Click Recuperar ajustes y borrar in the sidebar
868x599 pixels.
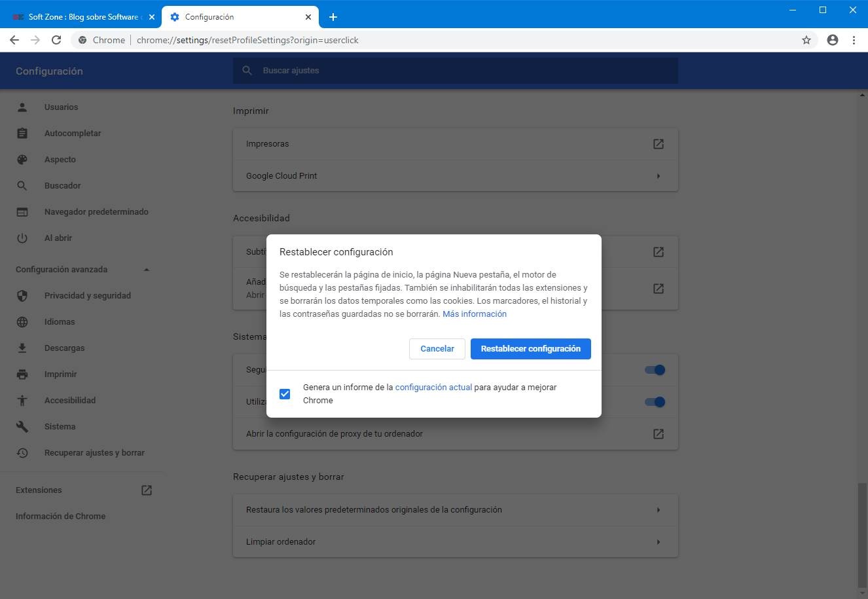94,452
